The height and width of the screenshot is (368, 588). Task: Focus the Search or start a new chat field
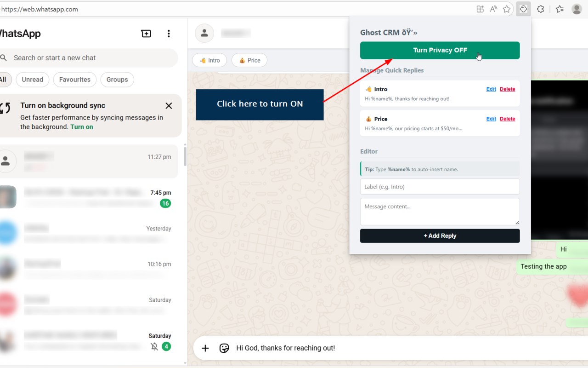[89, 58]
